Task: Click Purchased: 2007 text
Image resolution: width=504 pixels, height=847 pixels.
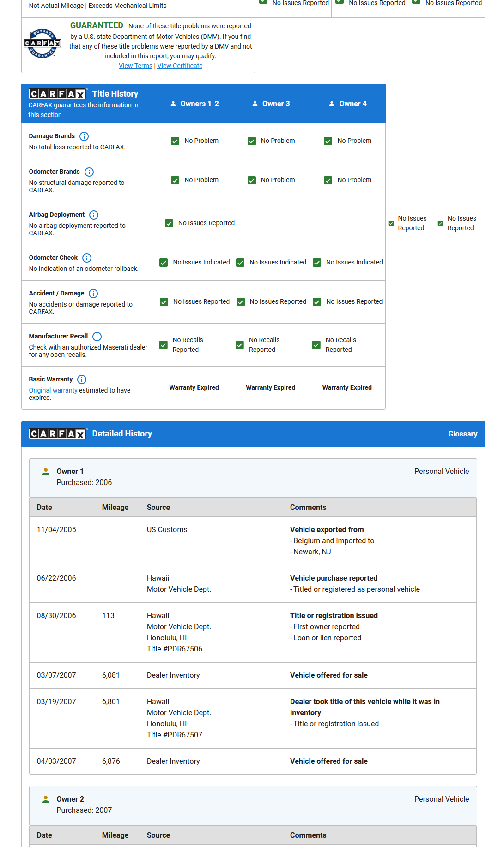Action: click(x=84, y=810)
